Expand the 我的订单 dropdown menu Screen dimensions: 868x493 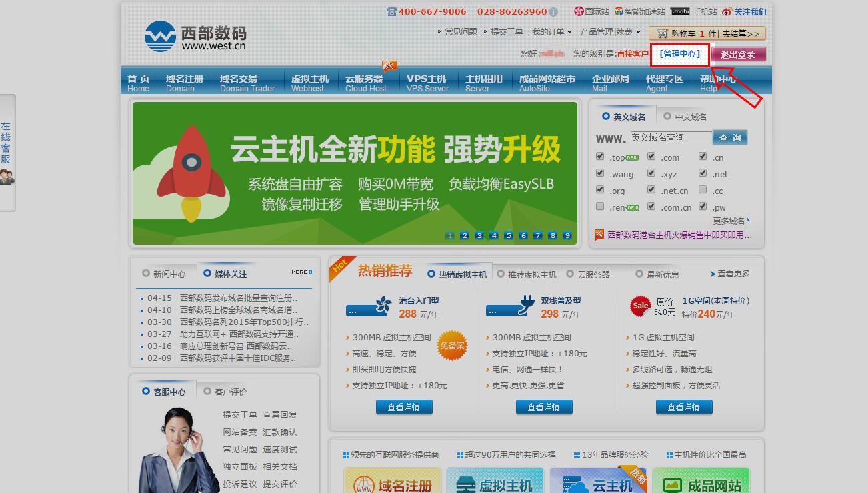pos(552,31)
